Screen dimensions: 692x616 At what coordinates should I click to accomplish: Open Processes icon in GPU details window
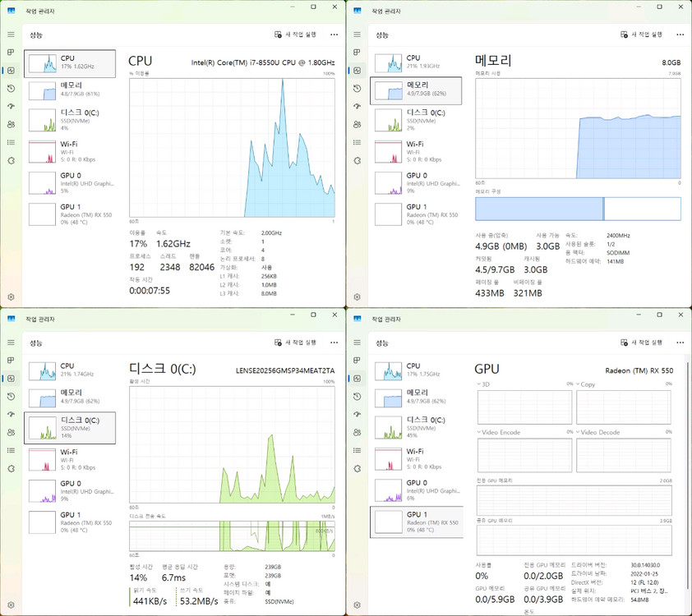click(x=357, y=361)
